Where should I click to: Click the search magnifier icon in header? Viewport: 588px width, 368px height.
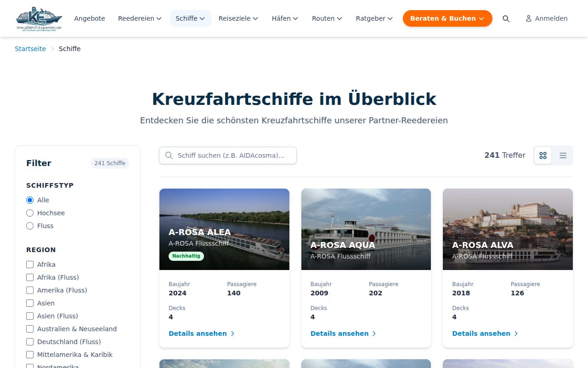506,18
